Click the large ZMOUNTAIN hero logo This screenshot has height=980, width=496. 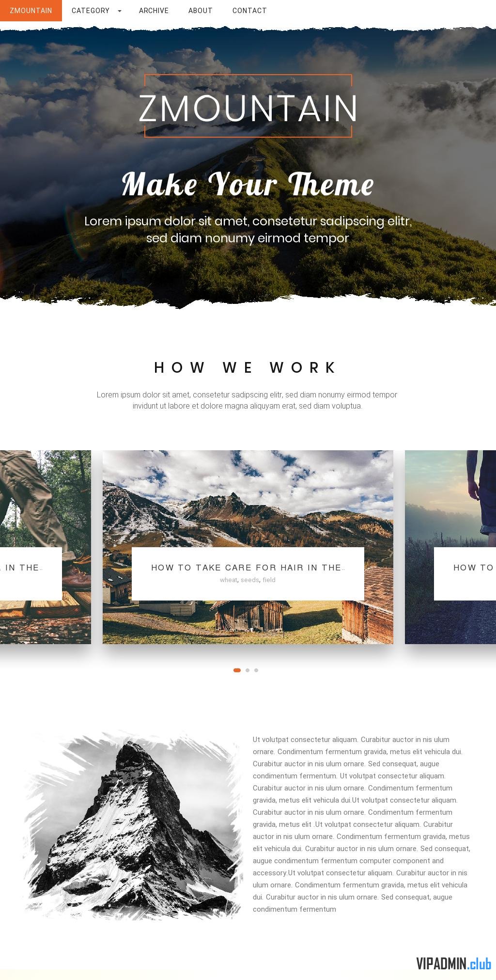(248, 107)
